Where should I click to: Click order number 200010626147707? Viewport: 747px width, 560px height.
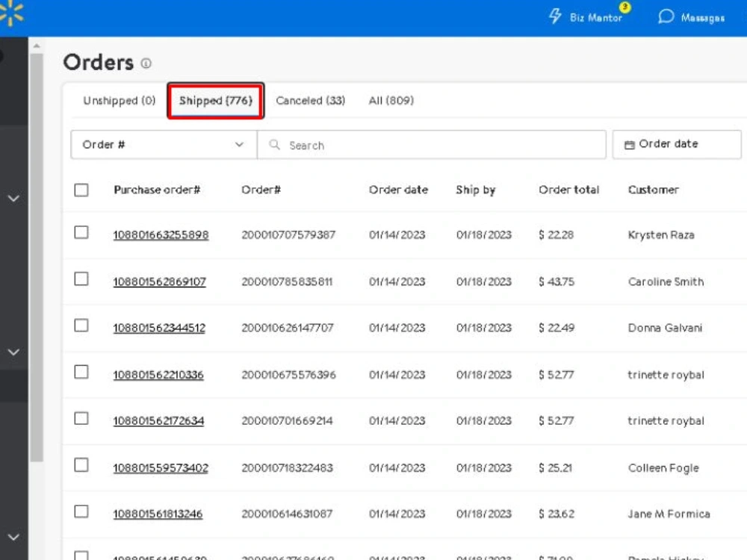click(x=288, y=328)
